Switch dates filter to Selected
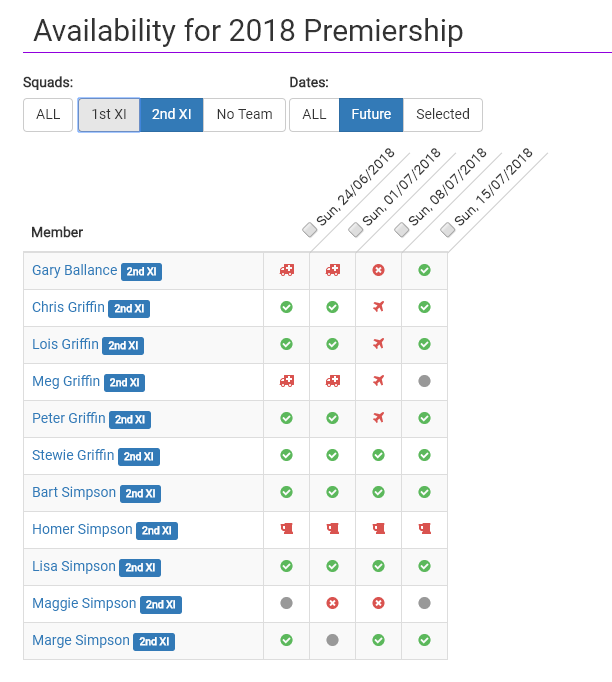Viewport: 612px width, 682px height. pyautogui.click(x=443, y=114)
